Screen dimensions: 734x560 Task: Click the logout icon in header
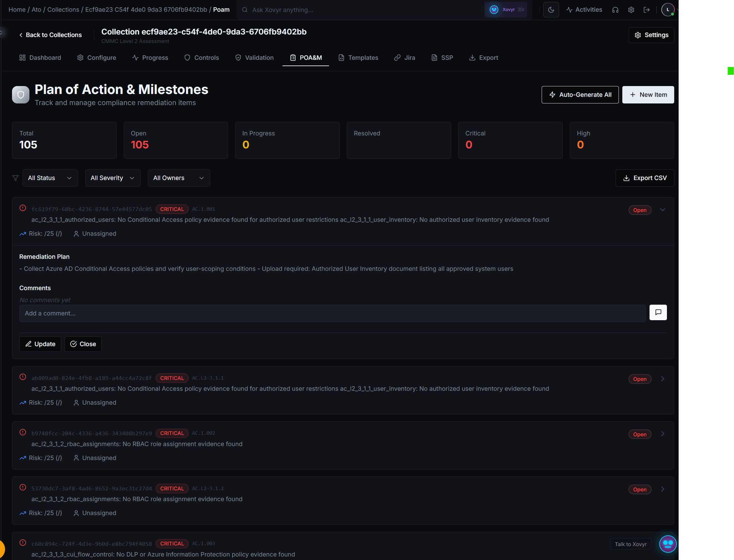point(647,10)
